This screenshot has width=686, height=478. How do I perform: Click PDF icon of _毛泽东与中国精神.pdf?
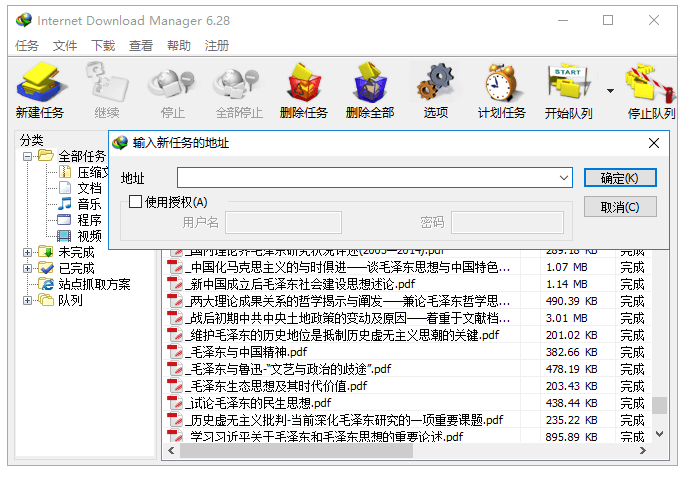point(175,352)
